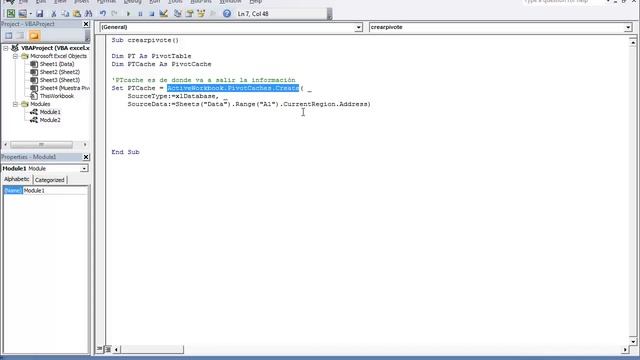Click View Code icon in Project panel

(x=9, y=36)
